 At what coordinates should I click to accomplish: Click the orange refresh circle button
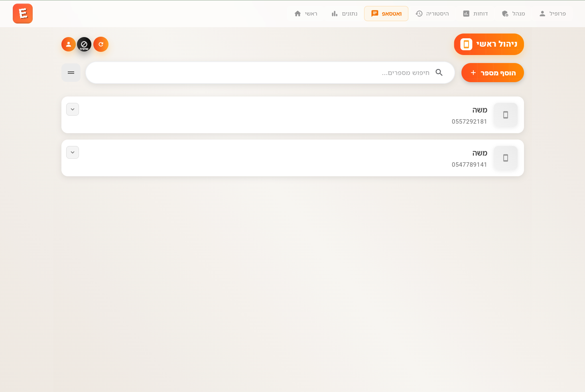click(101, 44)
